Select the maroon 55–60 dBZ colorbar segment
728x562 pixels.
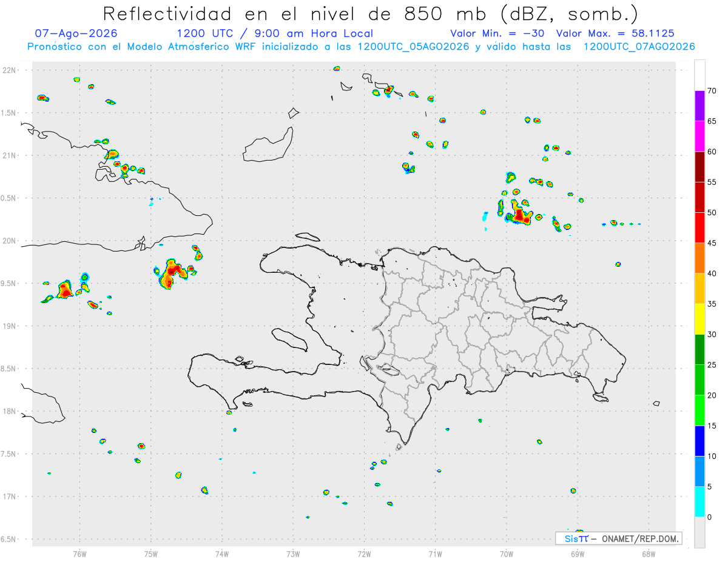point(699,167)
